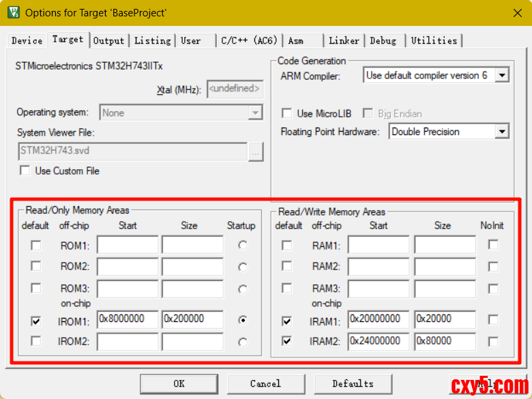Screen dimensions: 532x399
Task: Edit the IRAM2 Size value 0x80000
Action: (445, 341)
